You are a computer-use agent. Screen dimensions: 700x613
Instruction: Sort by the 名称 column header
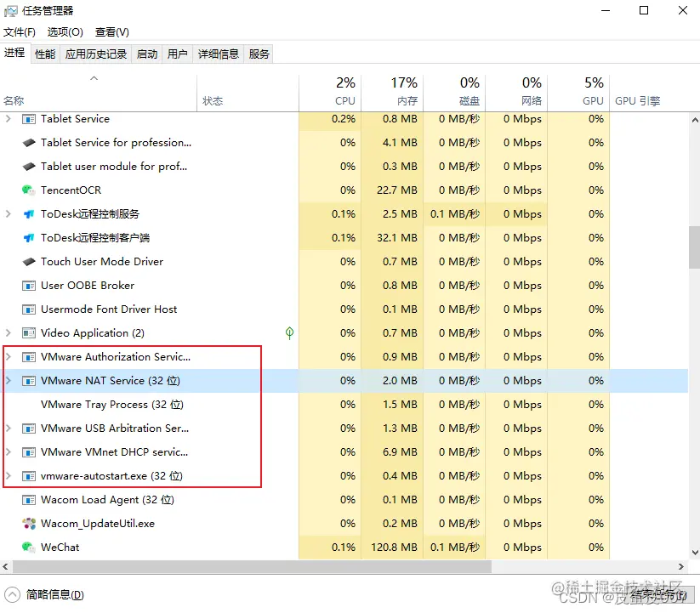(98, 94)
